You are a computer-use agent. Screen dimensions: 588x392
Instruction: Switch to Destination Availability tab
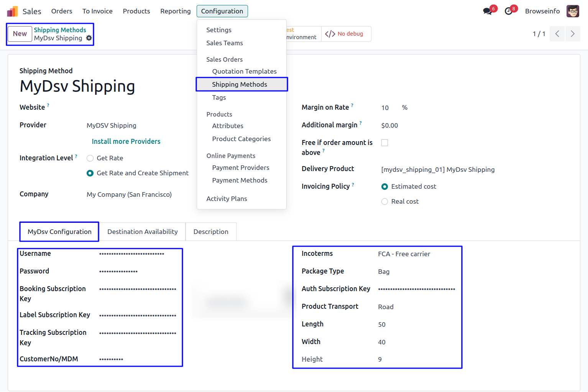pos(142,232)
